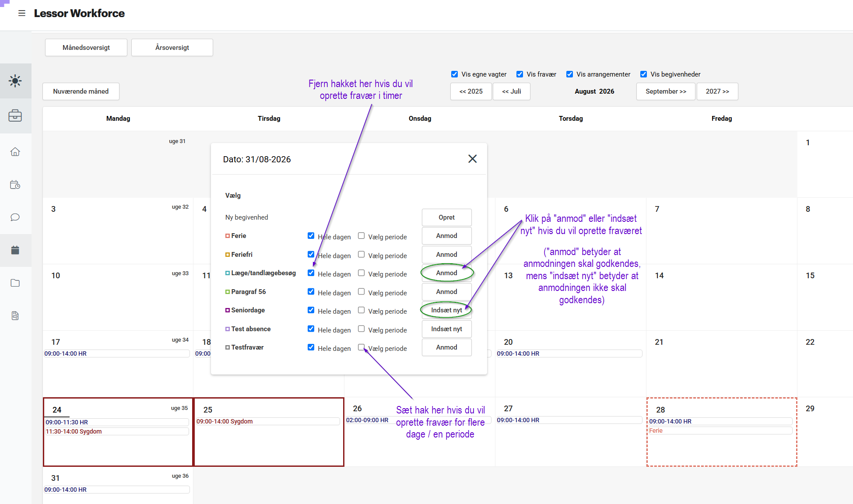Go to the home icon in sidebar

click(15, 152)
